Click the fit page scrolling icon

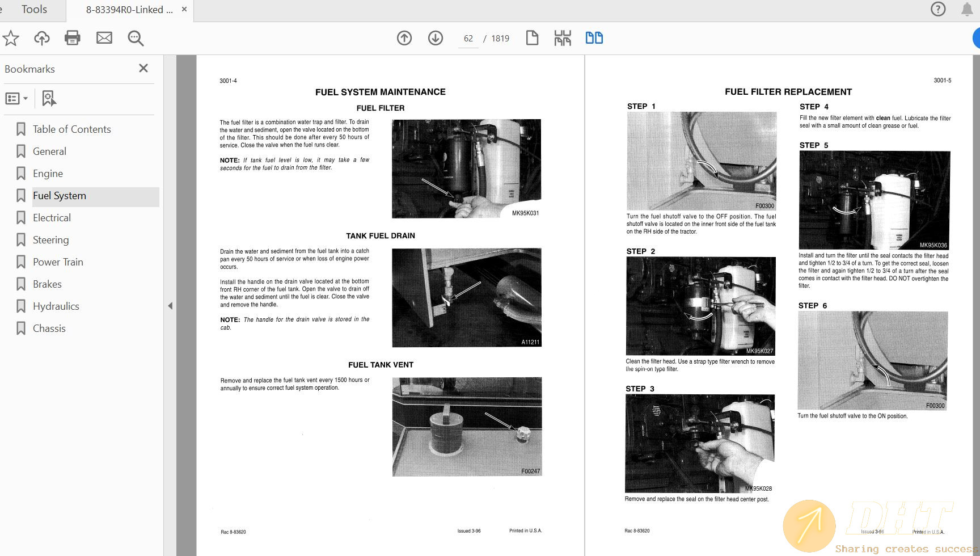pos(563,38)
